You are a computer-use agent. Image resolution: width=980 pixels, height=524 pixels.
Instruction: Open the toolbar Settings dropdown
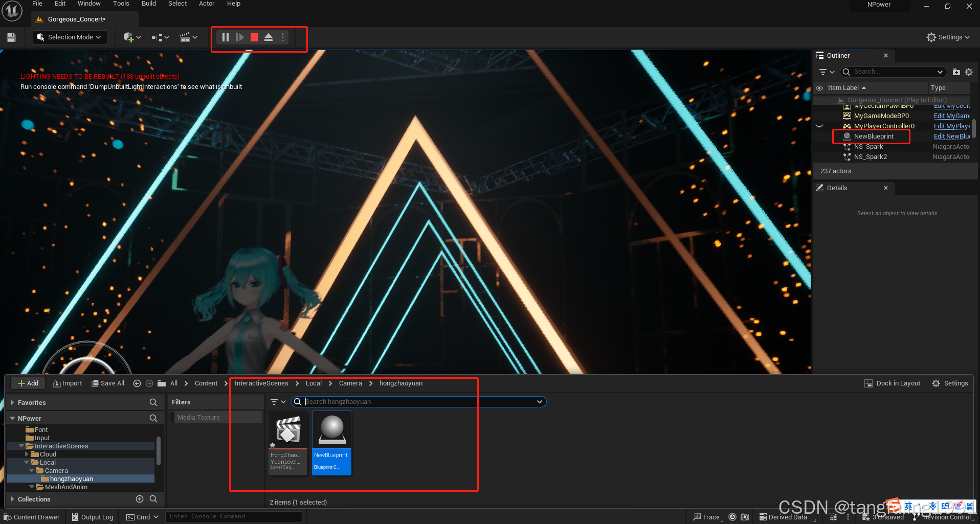pos(948,37)
